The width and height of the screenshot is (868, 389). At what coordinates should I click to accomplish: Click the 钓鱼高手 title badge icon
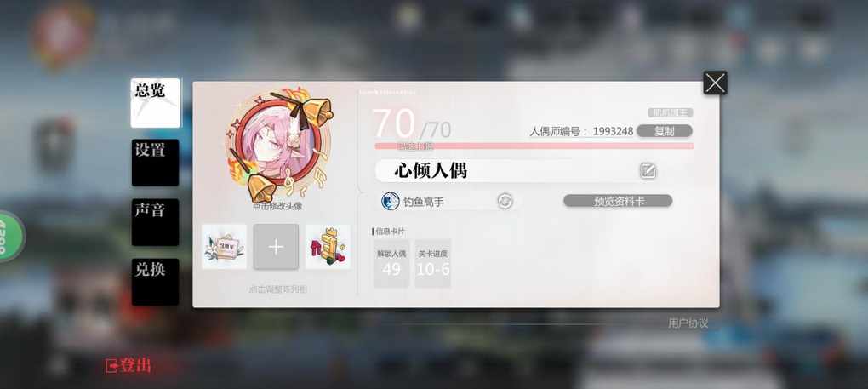(x=391, y=201)
